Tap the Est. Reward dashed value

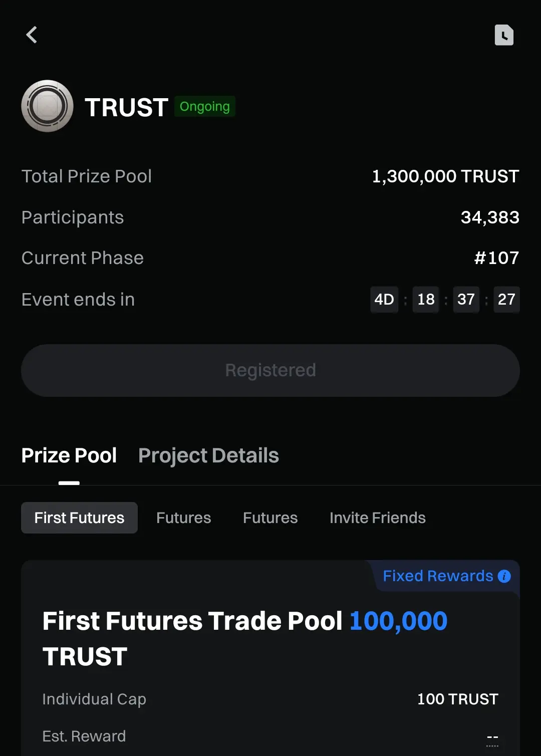tap(492, 738)
